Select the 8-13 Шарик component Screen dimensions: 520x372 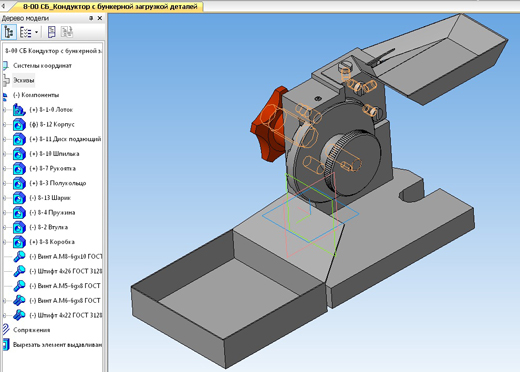50,198
